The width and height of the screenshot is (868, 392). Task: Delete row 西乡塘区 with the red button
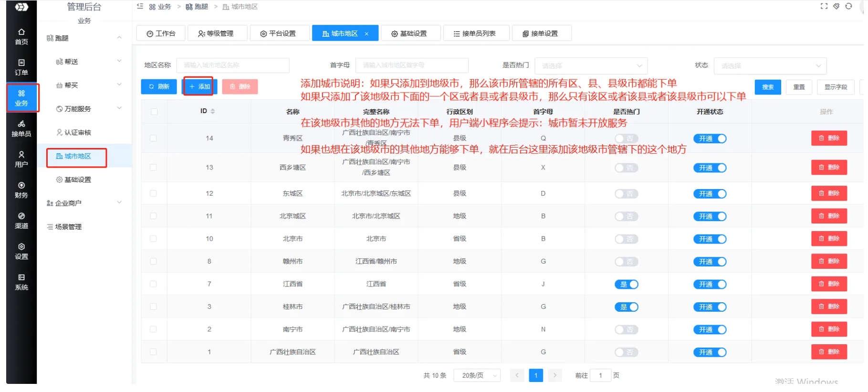[x=829, y=168]
